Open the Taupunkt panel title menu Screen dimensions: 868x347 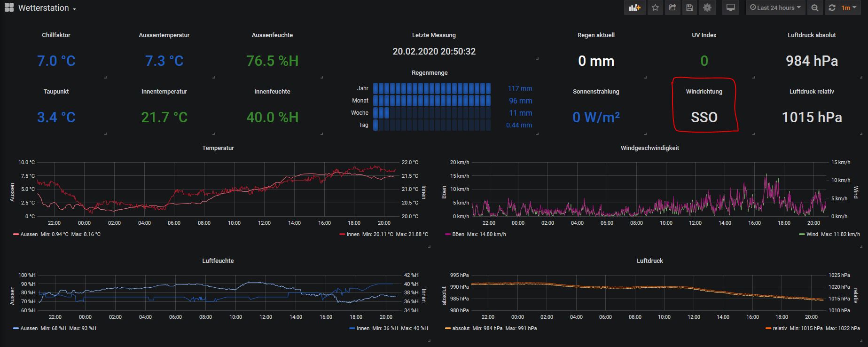[56, 92]
